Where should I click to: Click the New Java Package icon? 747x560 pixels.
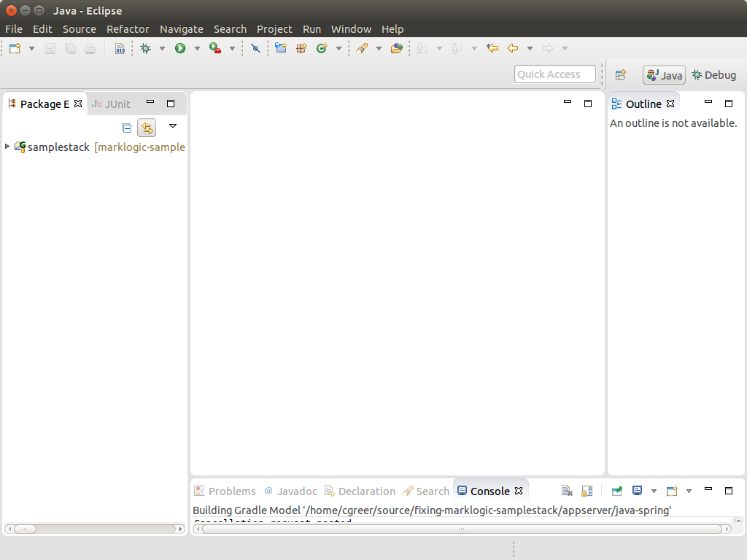coord(301,48)
